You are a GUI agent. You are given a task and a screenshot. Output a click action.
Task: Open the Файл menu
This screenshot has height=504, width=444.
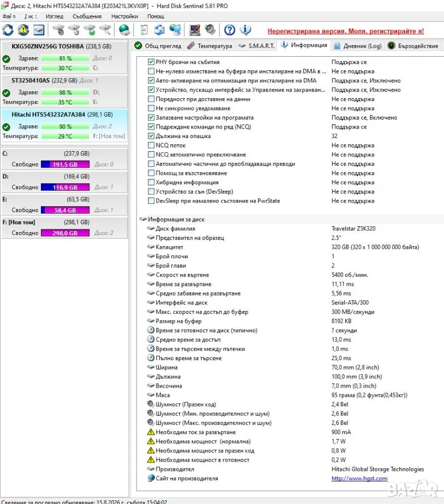pos(9,16)
